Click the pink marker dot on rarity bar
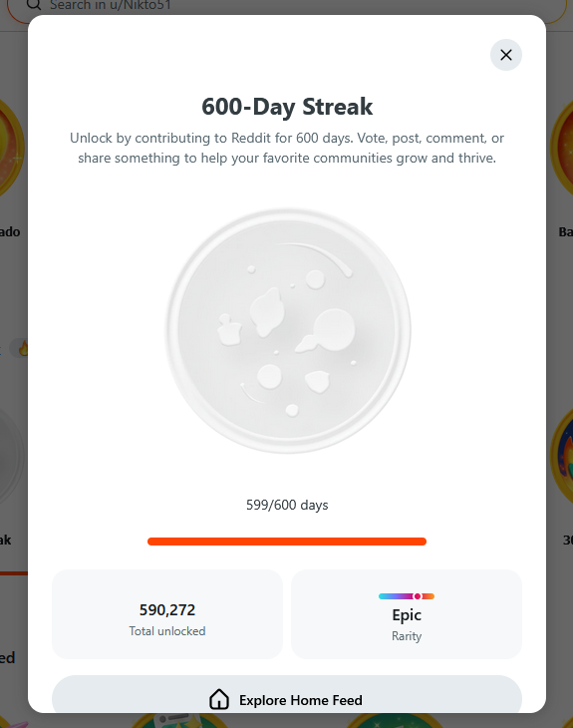573x728 pixels. [418, 596]
